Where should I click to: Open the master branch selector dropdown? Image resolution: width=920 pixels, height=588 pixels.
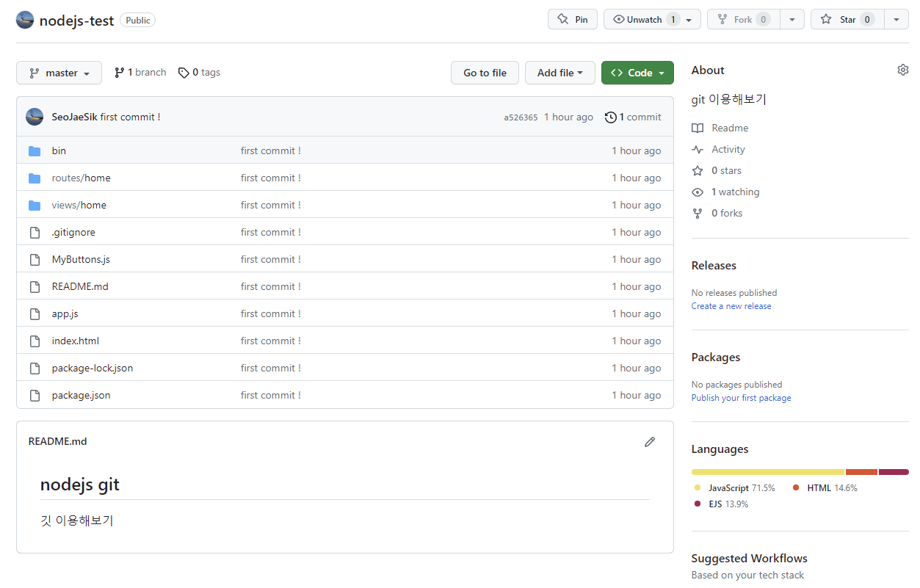(x=59, y=73)
